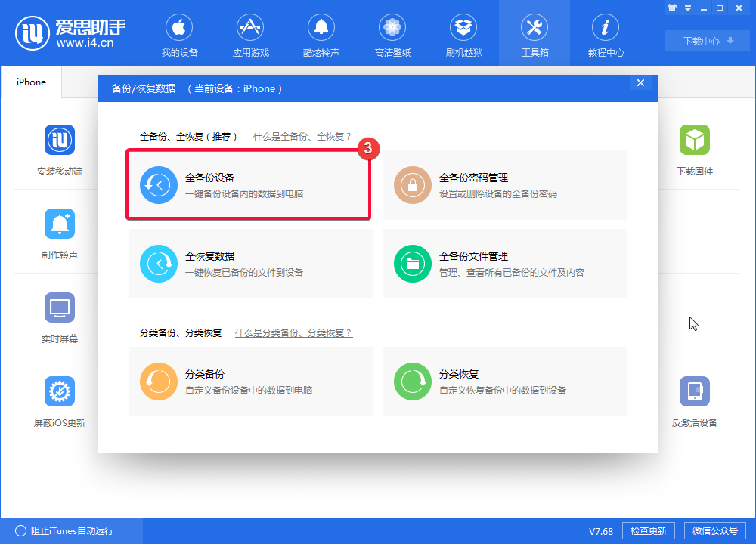The image size is (756, 544).
Task: Open the 应用游戏 section
Action: 249,34
